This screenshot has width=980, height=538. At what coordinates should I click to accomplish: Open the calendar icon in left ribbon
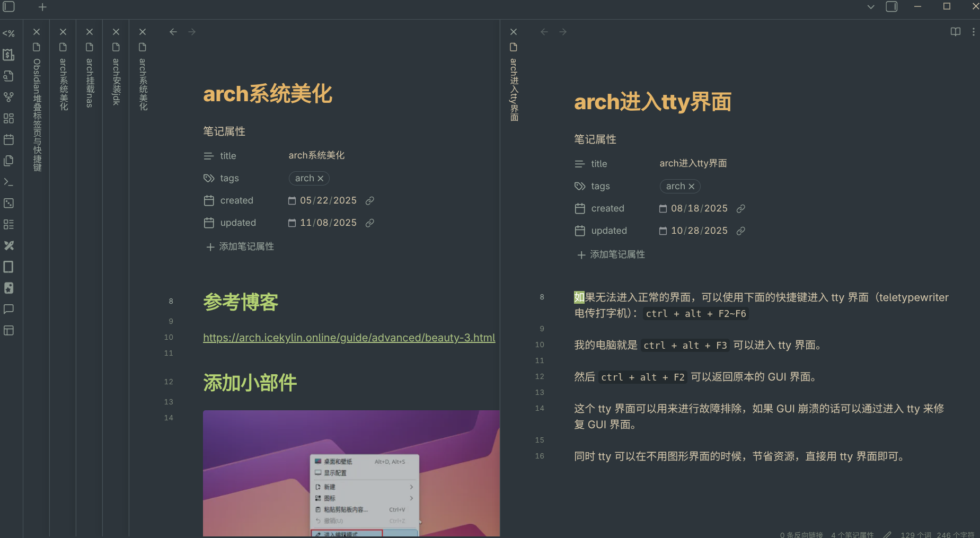coord(8,139)
